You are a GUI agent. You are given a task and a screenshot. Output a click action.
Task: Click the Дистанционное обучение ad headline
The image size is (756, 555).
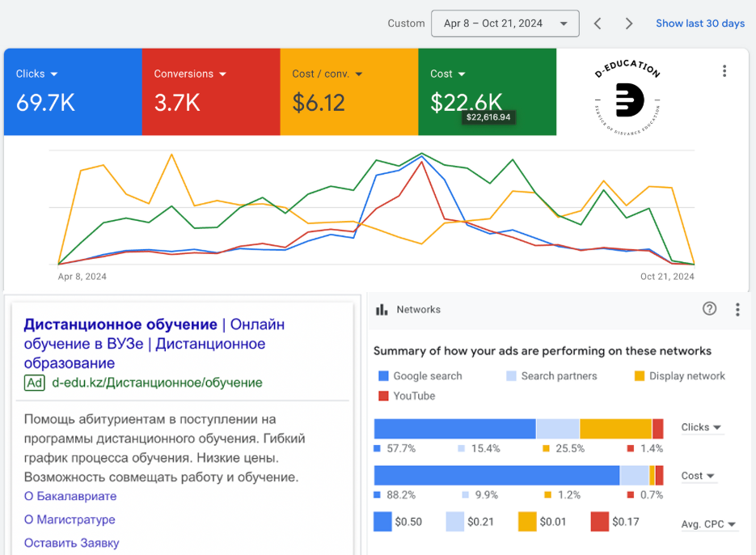120,324
